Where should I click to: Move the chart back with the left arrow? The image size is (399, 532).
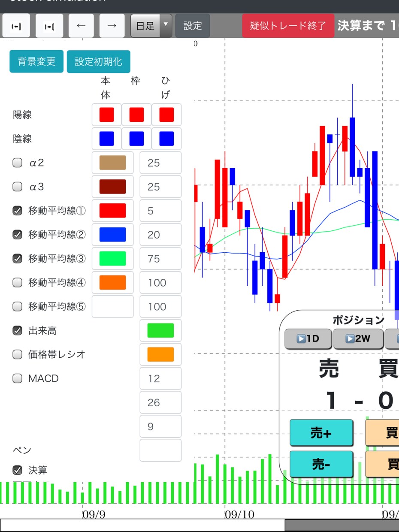[81, 26]
